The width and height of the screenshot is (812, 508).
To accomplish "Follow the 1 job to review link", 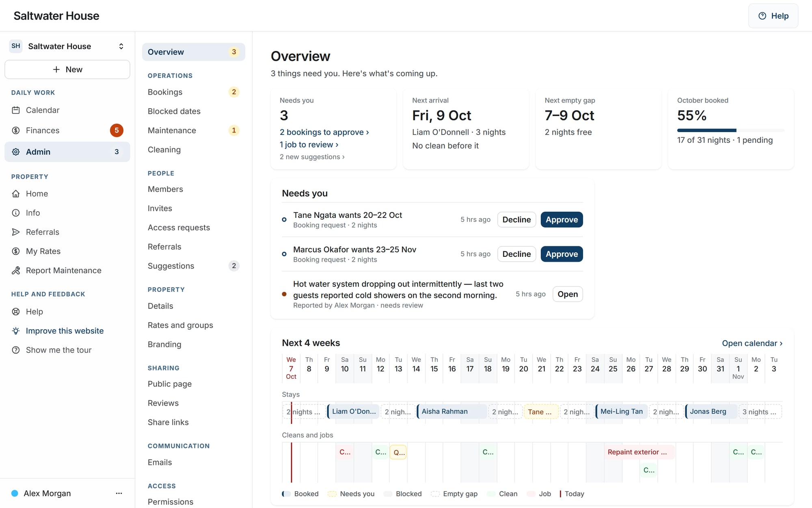I will pos(309,145).
